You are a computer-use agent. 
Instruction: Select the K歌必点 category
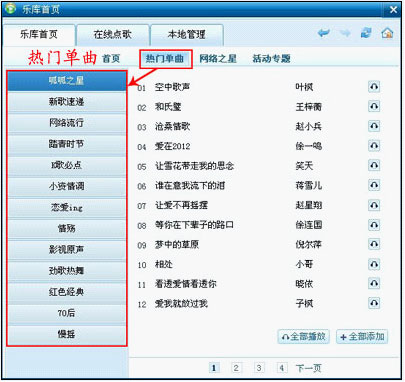click(x=66, y=165)
